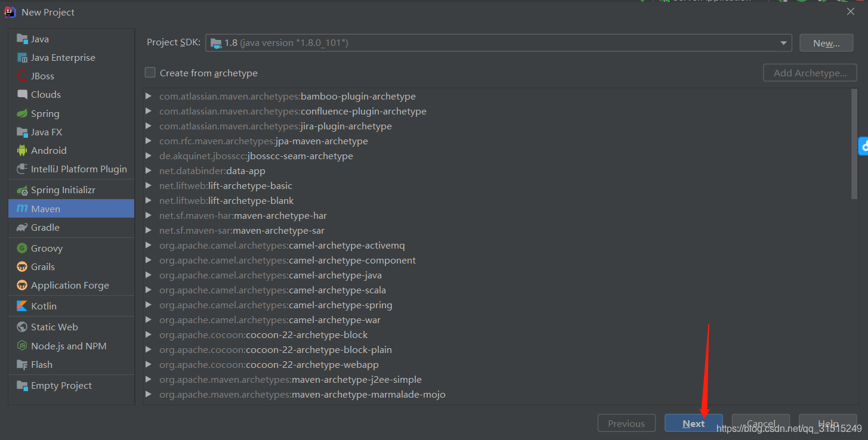Click the Next button

click(x=694, y=423)
